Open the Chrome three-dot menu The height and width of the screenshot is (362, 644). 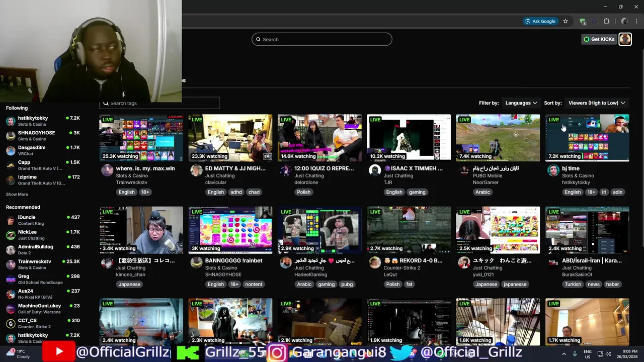[636, 21]
